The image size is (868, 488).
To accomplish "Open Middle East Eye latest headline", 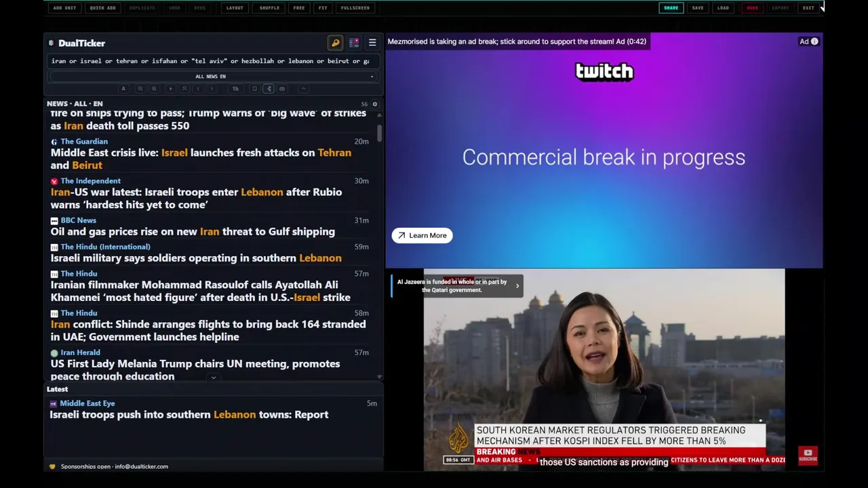I will (189, 414).
